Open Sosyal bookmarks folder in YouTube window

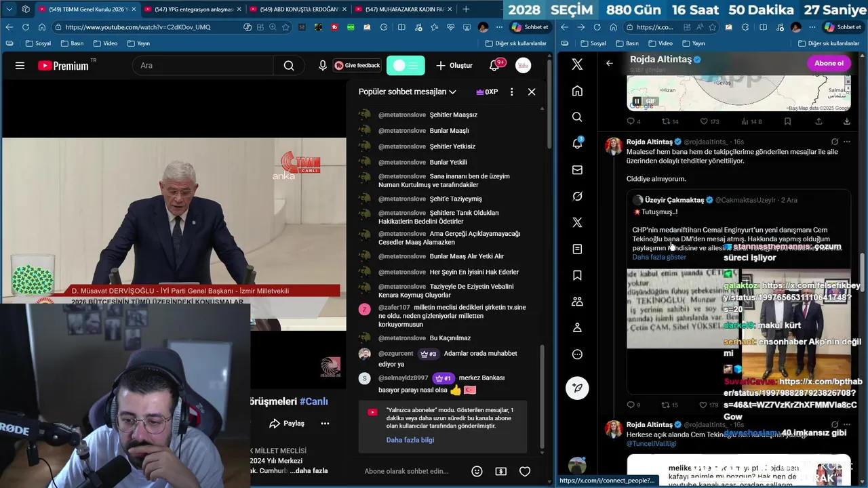(x=38, y=43)
